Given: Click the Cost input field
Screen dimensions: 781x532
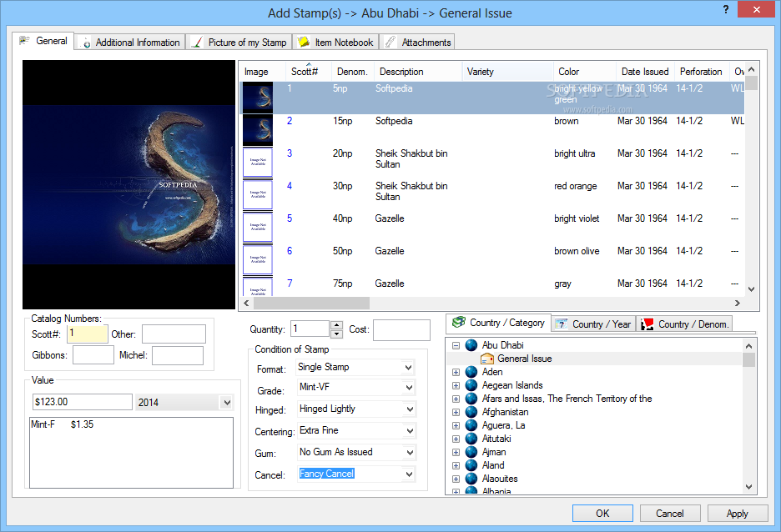Looking at the screenshot, I should (401, 330).
